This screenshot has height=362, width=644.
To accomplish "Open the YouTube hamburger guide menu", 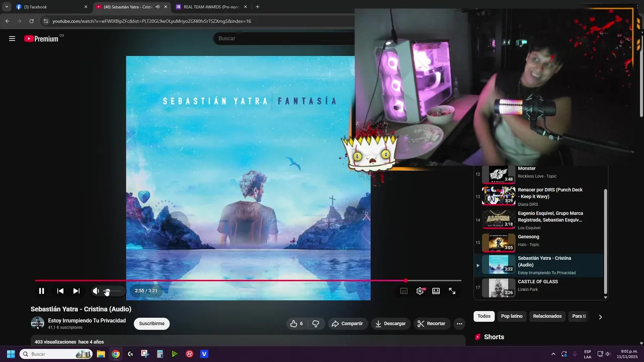I will pyautogui.click(x=12, y=39).
